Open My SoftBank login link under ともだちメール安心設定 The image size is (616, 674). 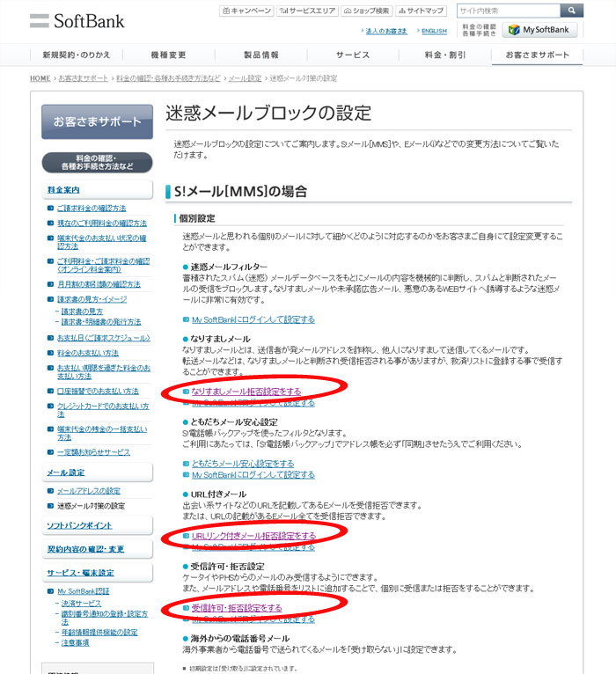pos(253,475)
